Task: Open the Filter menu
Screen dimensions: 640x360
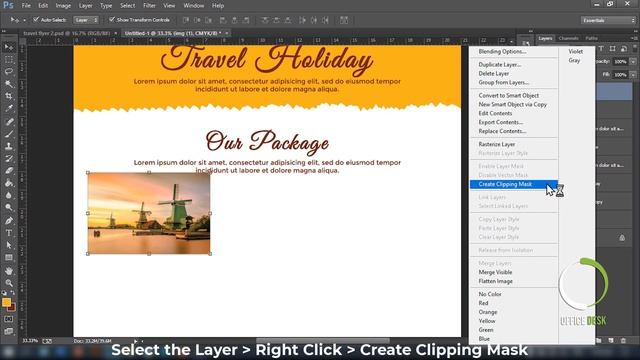Action: coord(149,6)
